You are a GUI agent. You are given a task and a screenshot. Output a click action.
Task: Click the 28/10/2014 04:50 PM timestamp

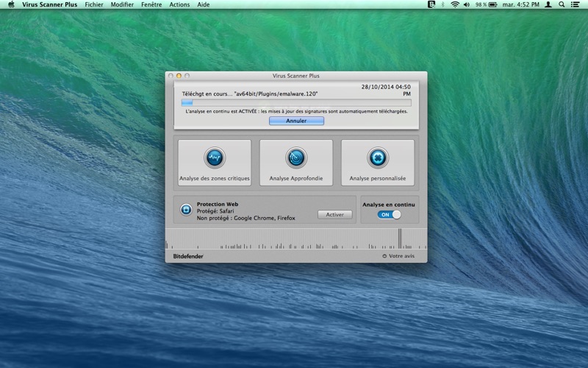(x=386, y=90)
